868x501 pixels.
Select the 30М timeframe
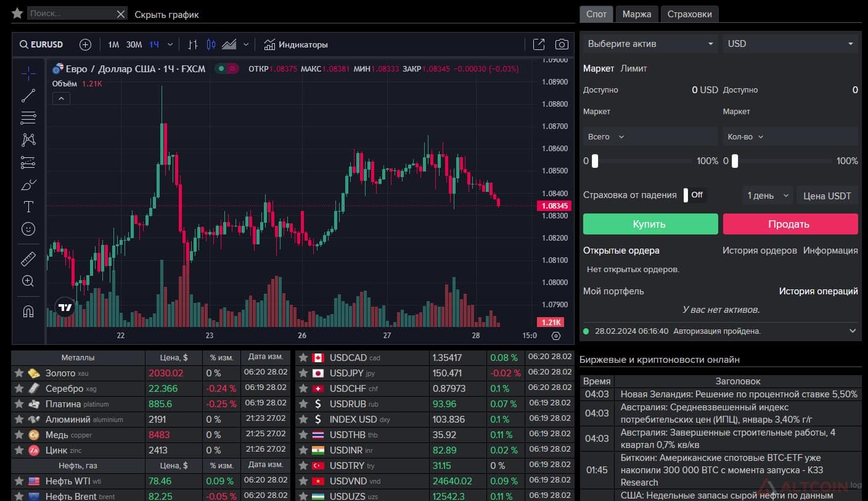[x=134, y=44]
